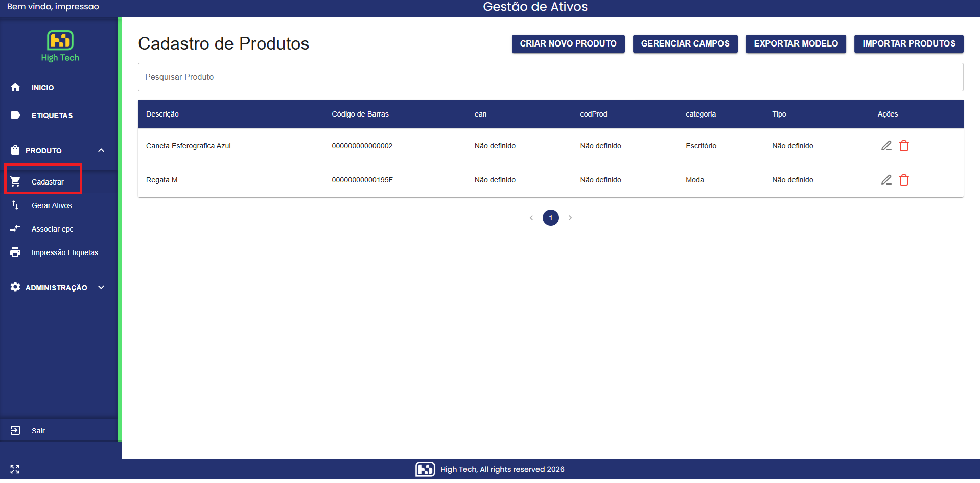Click barcode 000000000000002 cell
The height and width of the screenshot is (483, 980).
coord(362,146)
